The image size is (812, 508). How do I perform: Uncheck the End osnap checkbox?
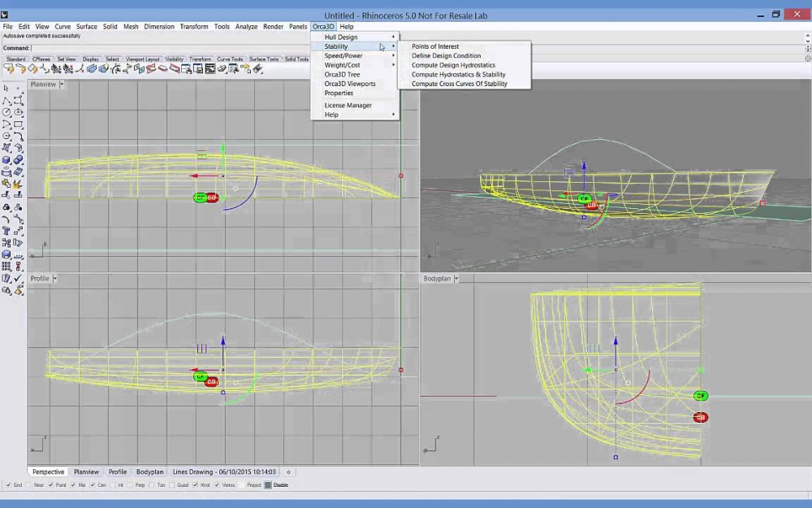click(x=8, y=485)
